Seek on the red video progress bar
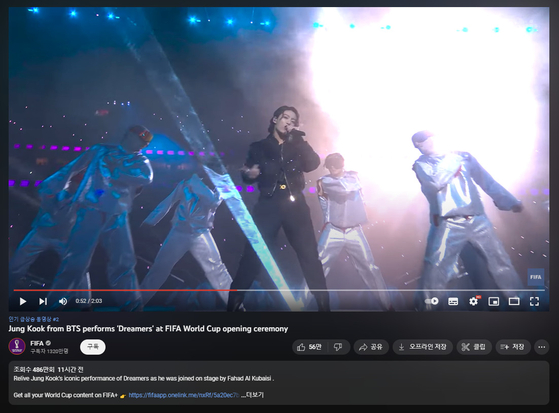This screenshot has height=413, width=559. pyautogui.click(x=125, y=290)
